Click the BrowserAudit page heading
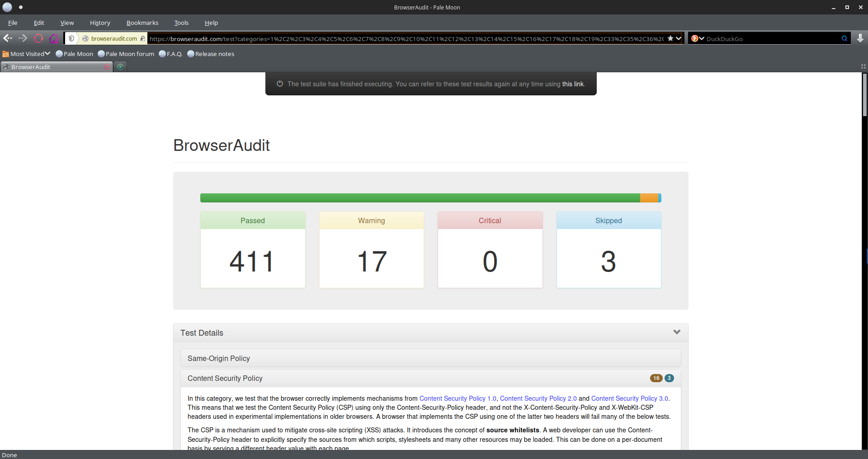 [222, 145]
